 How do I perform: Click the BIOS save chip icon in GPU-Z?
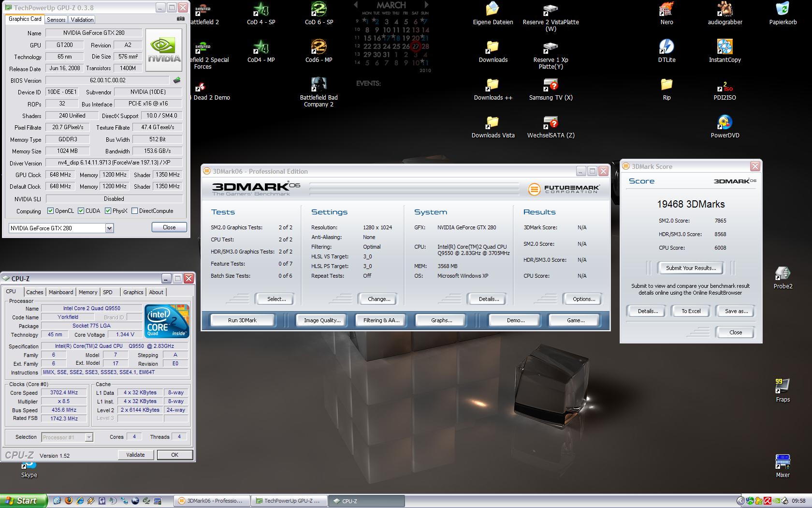[x=177, y=80]
